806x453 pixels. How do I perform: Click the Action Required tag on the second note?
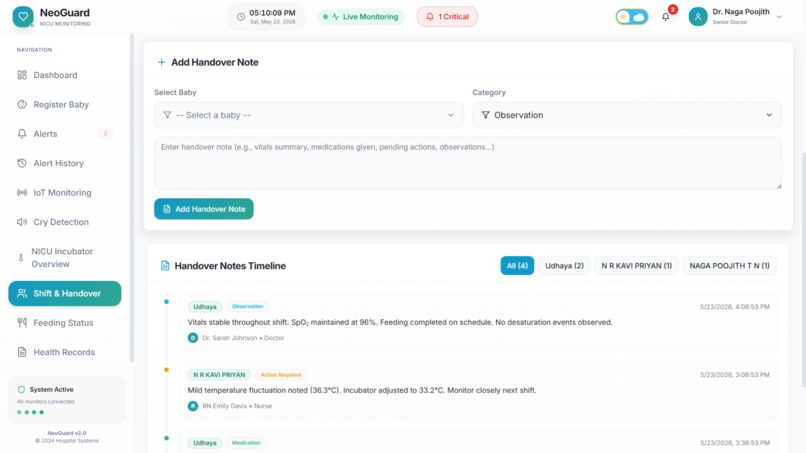click(281, 375)
